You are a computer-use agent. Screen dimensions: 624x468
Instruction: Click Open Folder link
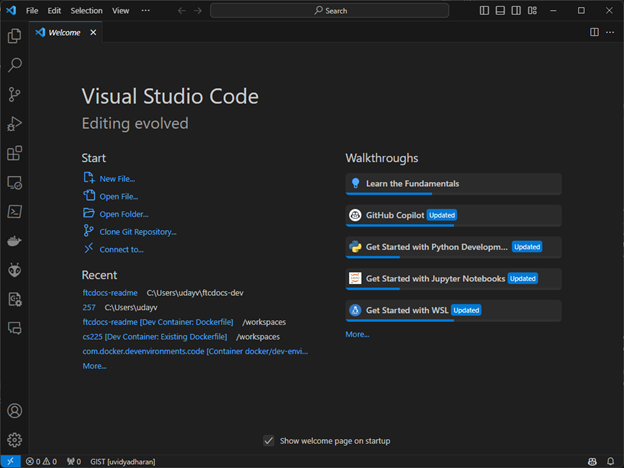click(124, 214)
